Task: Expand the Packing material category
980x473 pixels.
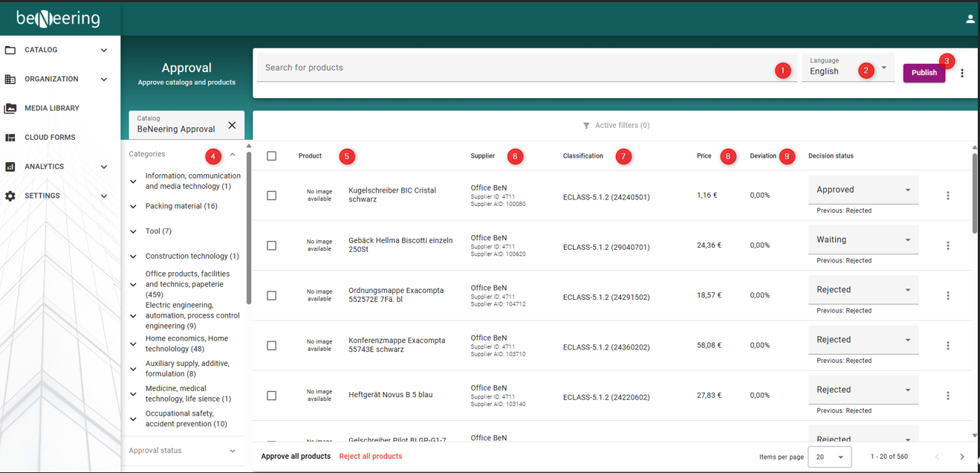Action: point(134,207)
